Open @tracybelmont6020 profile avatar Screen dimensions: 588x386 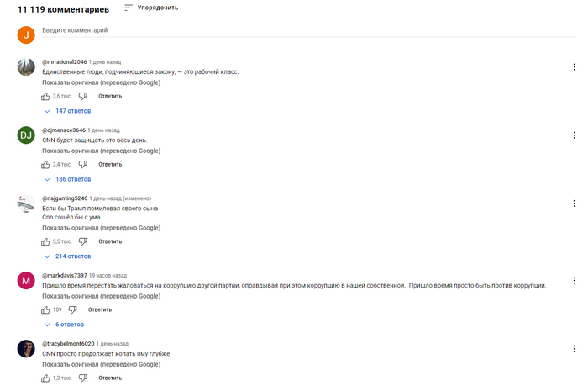click(26, 348)
